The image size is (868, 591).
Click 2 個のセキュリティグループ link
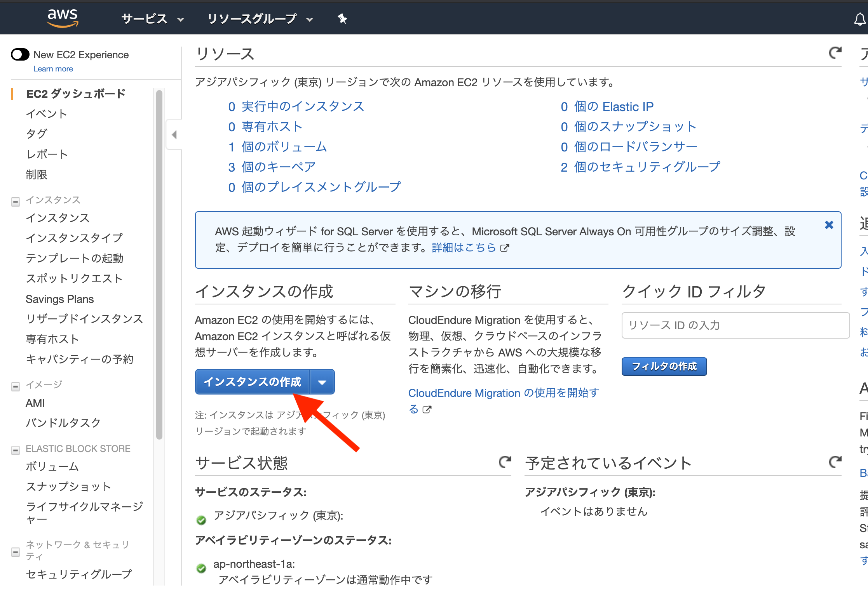640,167
